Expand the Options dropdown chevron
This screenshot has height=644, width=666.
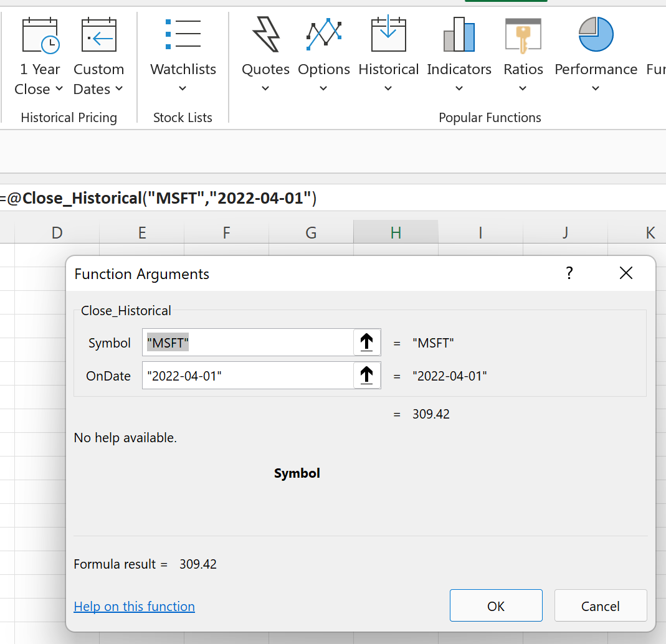pyautogui.click(x=323, y=88)
